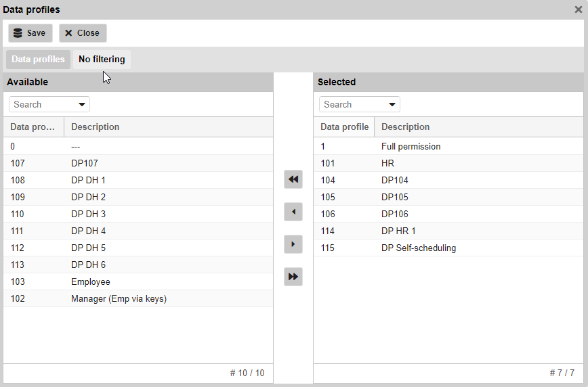The height and width of the screenshot is (387, 588).
Task: Select the DP Self-scheduling row
Action: (x=418, y=248)
